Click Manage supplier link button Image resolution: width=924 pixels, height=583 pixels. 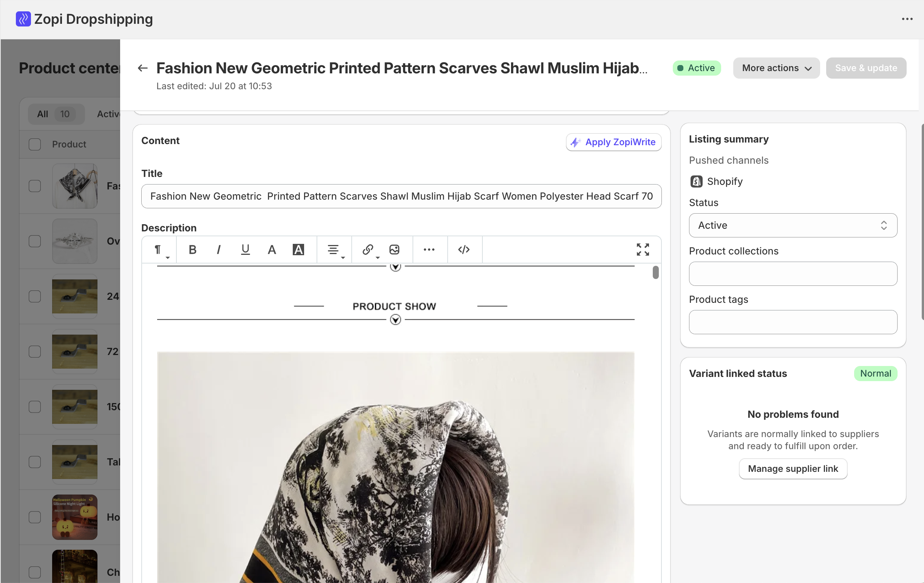793,469
